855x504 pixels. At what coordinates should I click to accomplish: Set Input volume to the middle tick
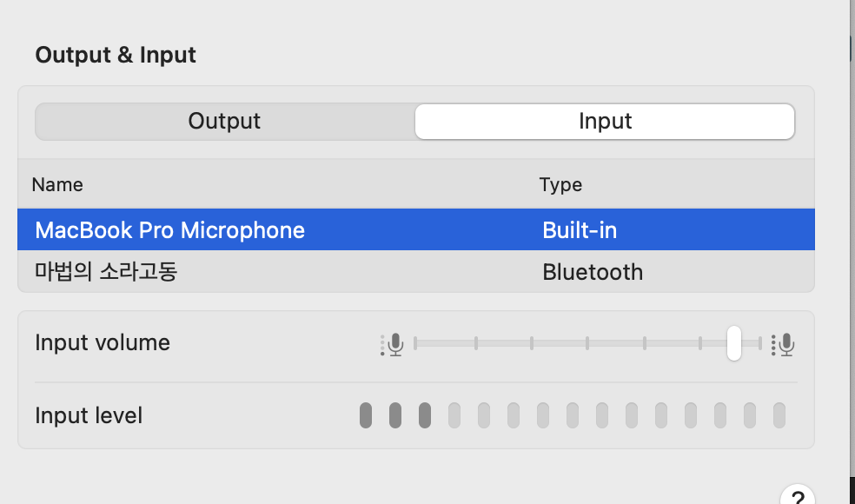coord(588,343)
